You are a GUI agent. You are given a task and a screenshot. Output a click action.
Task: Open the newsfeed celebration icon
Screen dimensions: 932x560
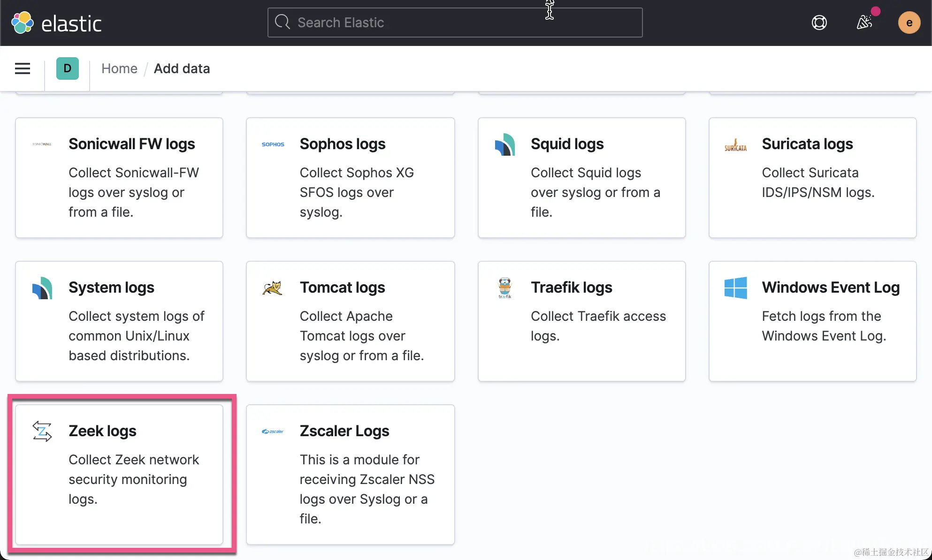click(864, 22)
